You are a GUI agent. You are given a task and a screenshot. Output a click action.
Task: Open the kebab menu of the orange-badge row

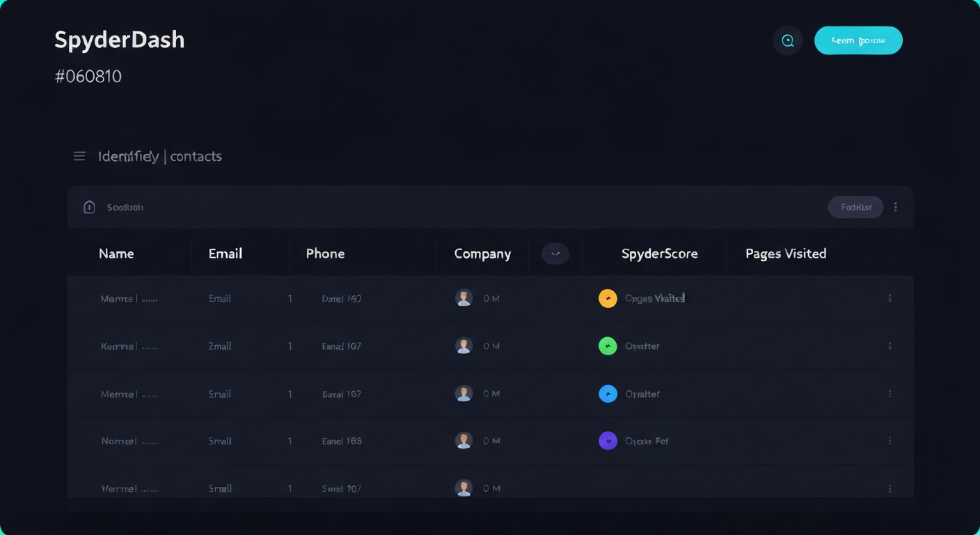[890, 298]
